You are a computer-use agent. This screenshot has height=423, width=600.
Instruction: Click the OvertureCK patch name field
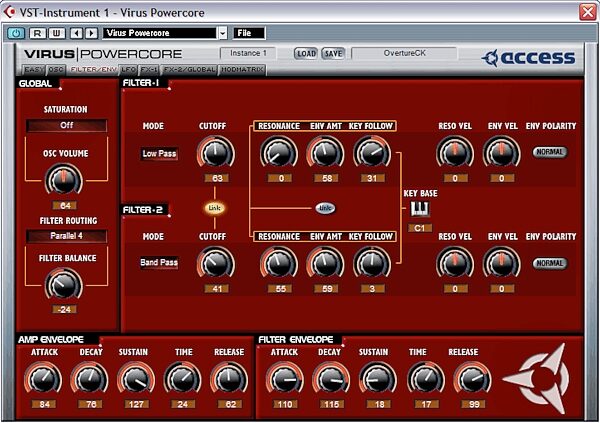(404, 53)
